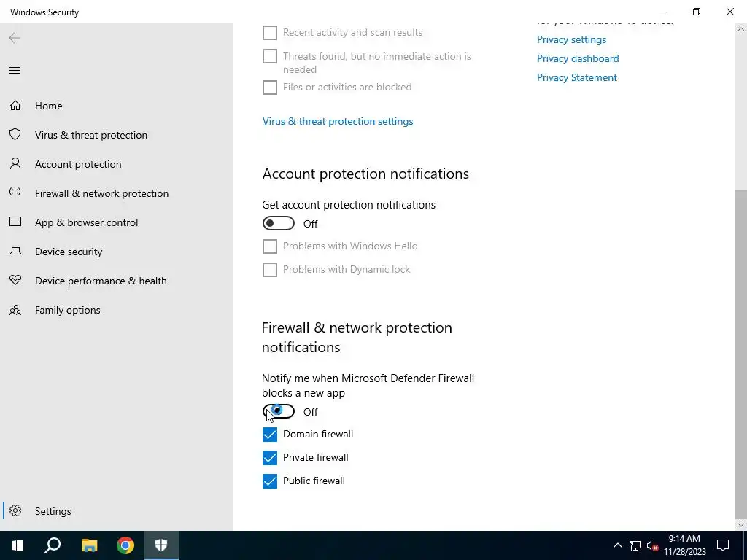Click Windows Security shield in taskbar
747x560 pixels.
click(161, 545)
